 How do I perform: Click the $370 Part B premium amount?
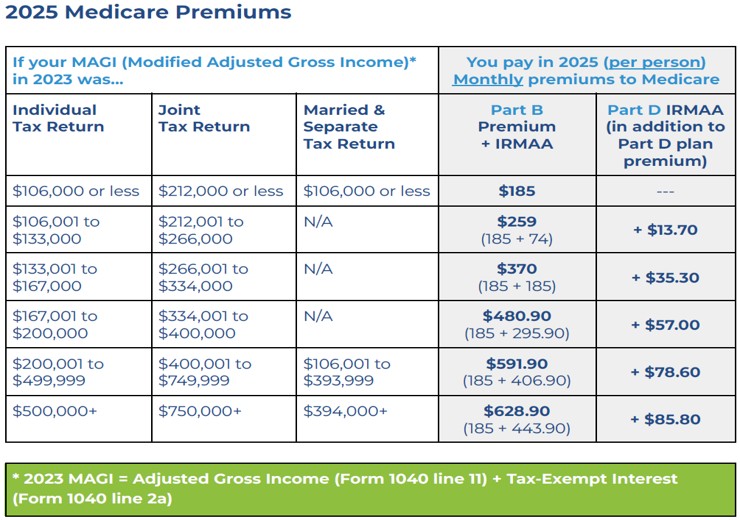[x=517, y=269]
